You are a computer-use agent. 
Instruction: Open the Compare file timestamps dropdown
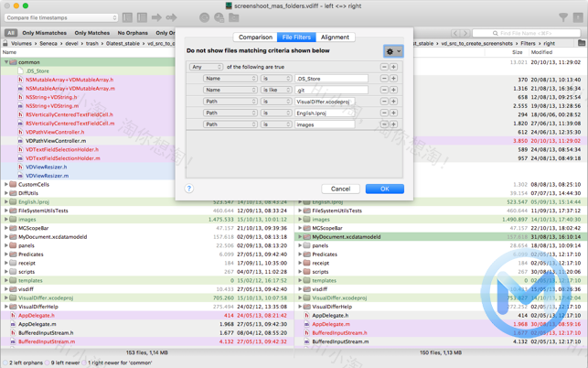[x=61, y=17]
